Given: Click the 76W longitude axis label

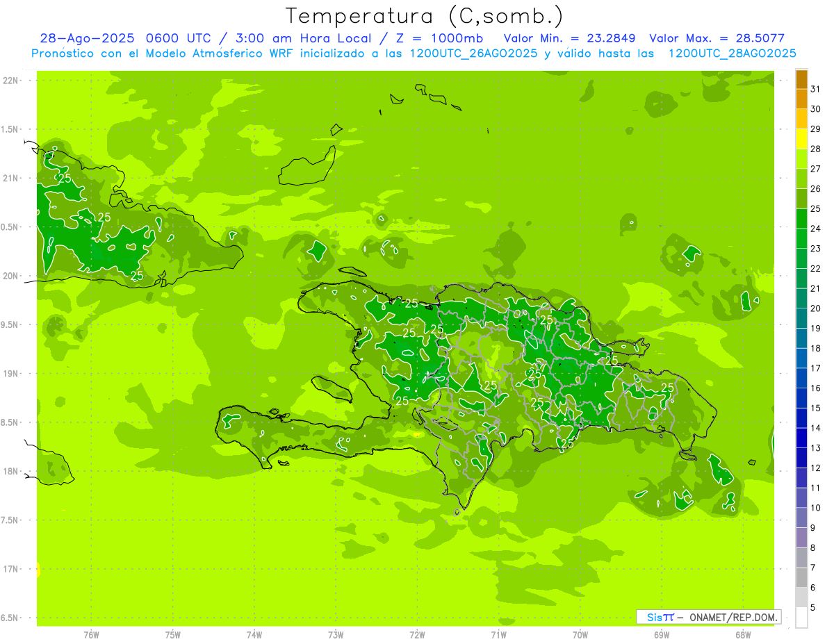Looking at the screenshot, I should tap(91, 634).
